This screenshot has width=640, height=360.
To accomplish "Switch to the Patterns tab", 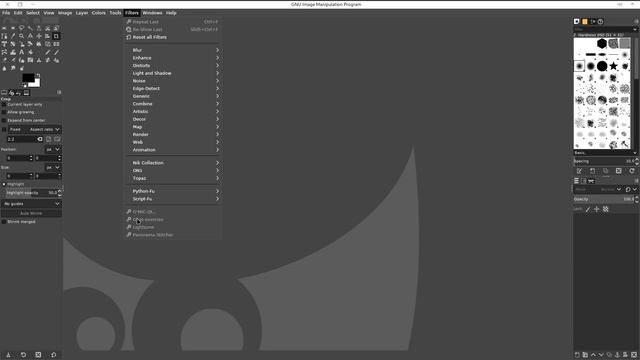I will click(584, 22).
